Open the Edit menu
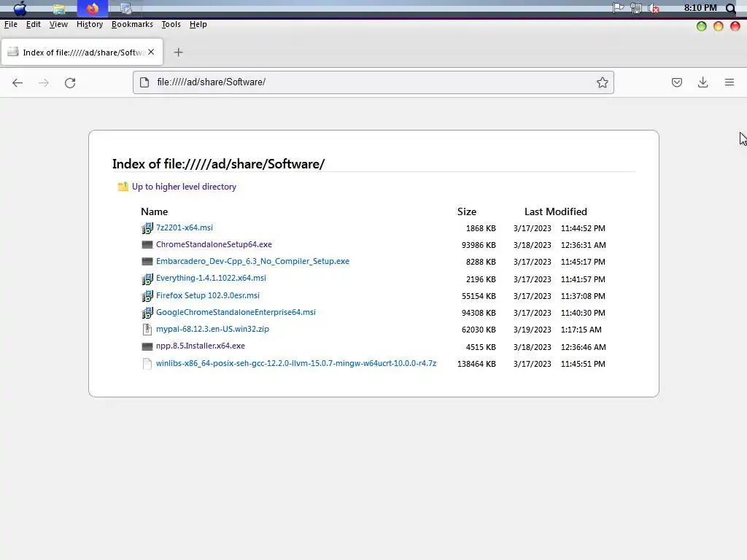This screenshot has width=747, height=560. point(34,24)
